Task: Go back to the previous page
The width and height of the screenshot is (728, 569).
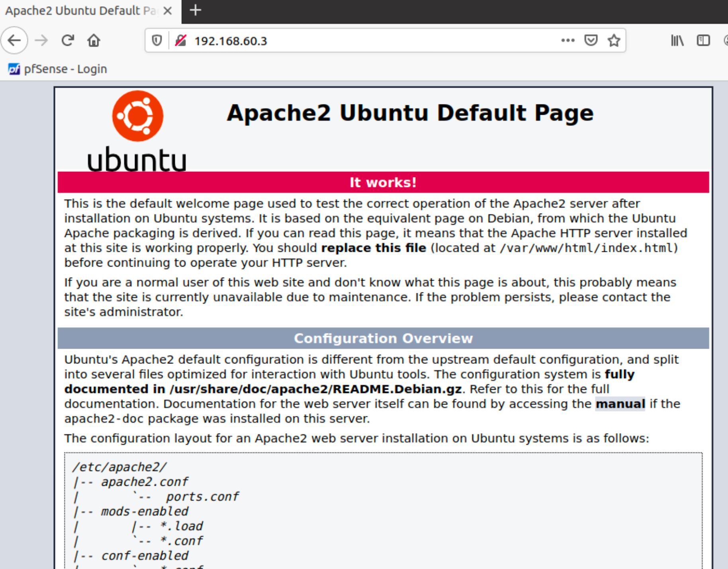Action: tap(14, 40)
